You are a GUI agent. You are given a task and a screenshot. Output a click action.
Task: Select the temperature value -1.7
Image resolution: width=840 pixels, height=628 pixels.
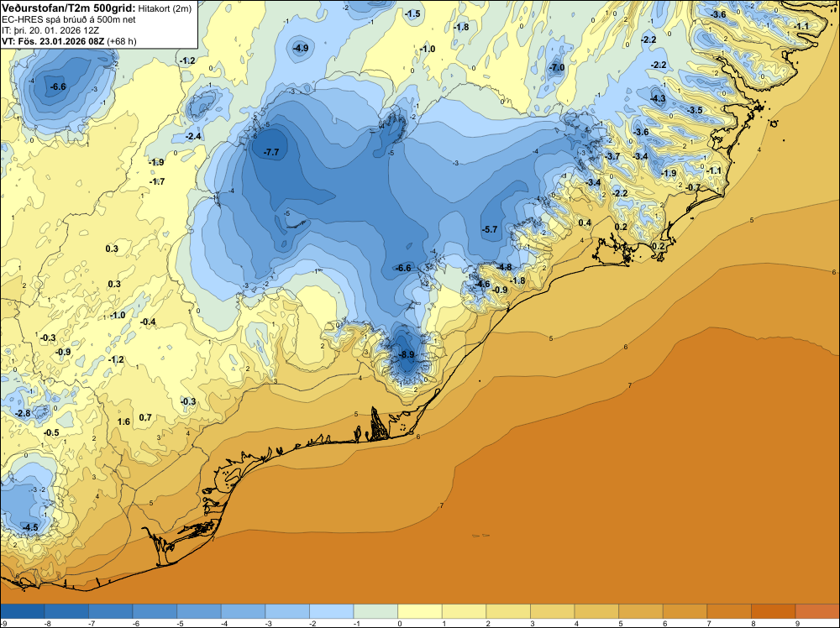(x=157, y=181)
